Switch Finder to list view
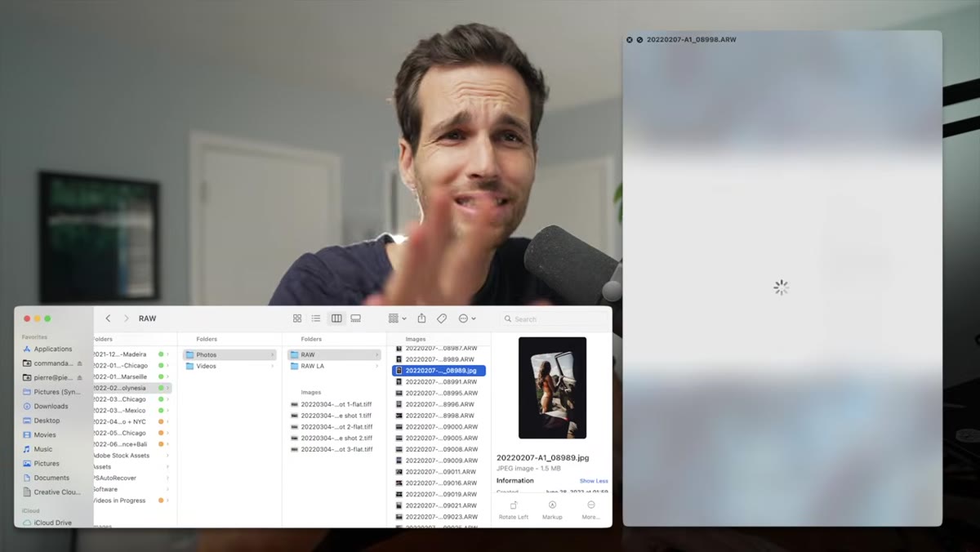980x552 pixels. pyautogui.click(x=316, y=318)
